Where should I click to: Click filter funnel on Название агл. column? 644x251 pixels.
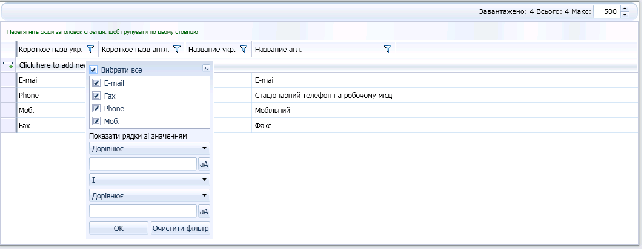(388, 50)
